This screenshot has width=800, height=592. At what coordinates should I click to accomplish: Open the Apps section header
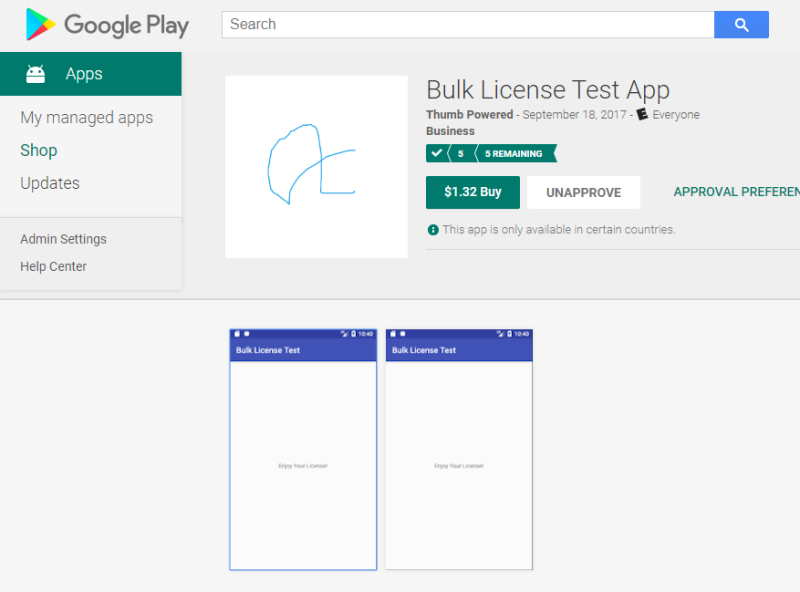coord(91,74)
